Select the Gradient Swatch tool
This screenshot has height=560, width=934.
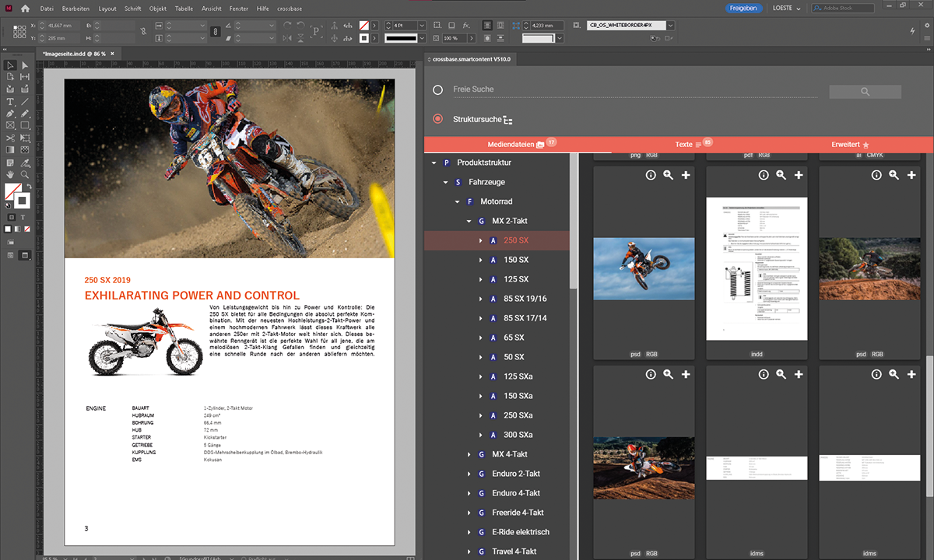[x=10, y=149]
